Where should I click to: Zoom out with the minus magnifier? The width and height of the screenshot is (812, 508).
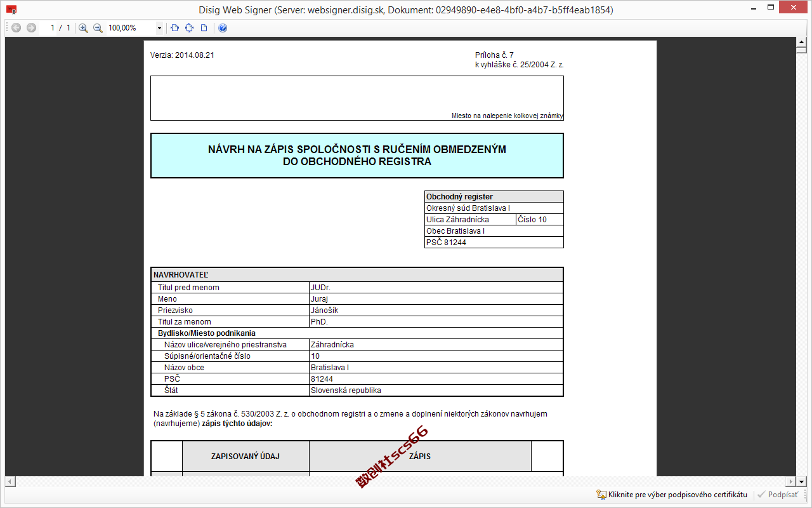tap(98, 28)
